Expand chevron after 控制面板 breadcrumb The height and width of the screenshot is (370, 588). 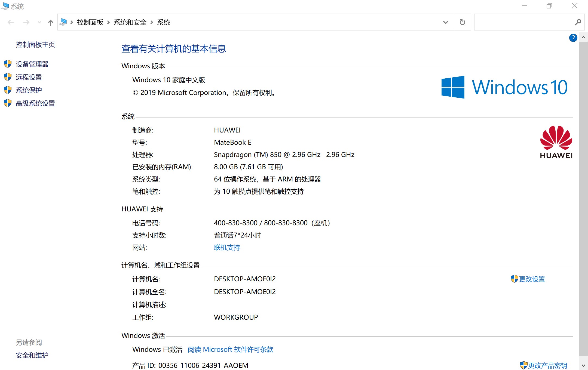coord(108,22)
